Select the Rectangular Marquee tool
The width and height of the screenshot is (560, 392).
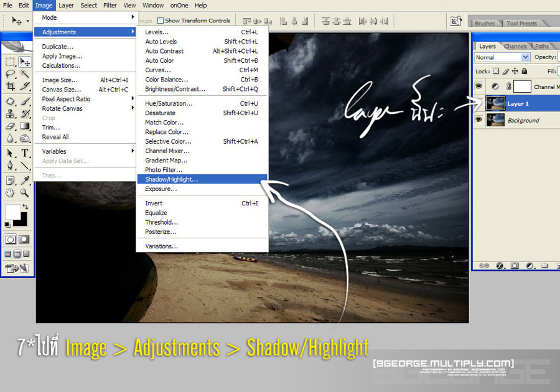pyautogui.click(x=11, y=62)
